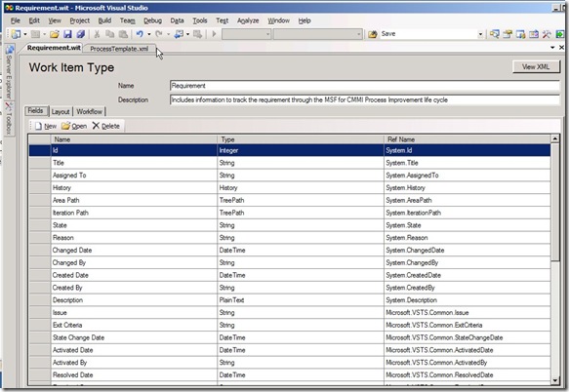
Task: Click the Delete field button
Action: [x=106, y=126]
